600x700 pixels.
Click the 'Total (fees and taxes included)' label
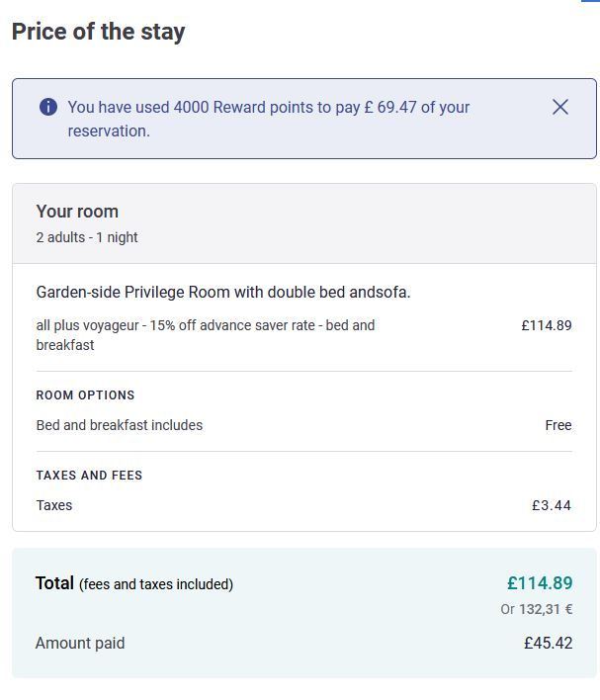134,584
